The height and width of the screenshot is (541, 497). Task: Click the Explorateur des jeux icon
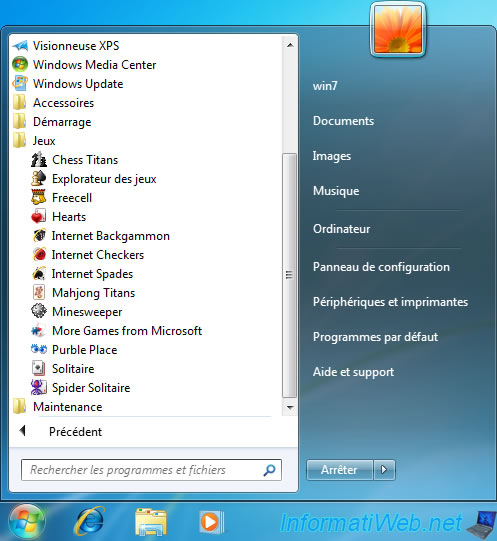coord(39,179)
